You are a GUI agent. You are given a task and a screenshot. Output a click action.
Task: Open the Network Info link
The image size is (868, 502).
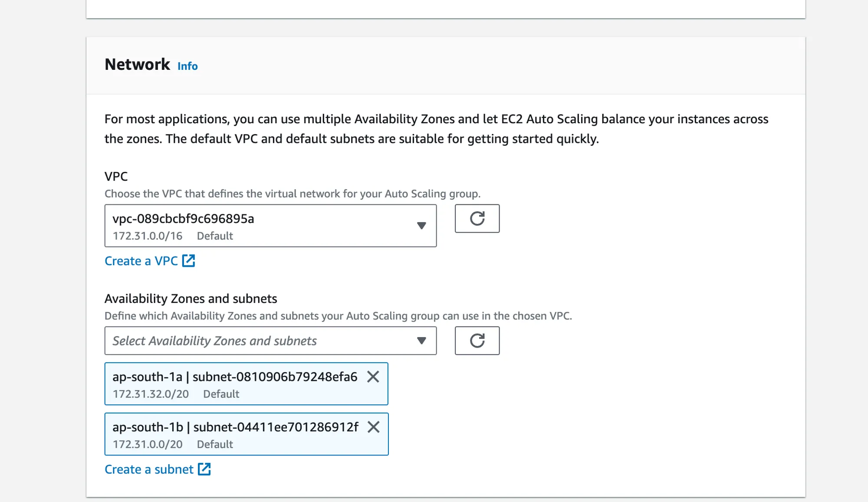(187, 66)
